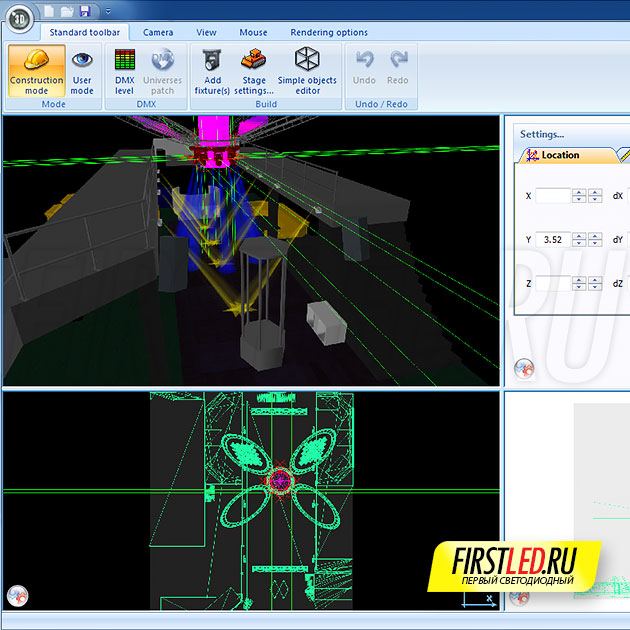
Task: Click Add fixture(s) in the Build group
Action: pyautogui.click(x=211, y=70)
